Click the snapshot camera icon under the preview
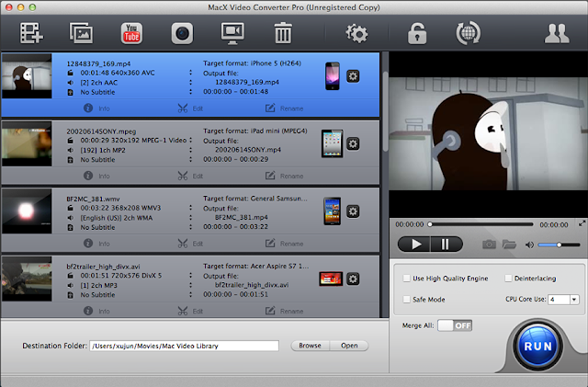This screenshot has height=387, width=588. [491, 245]
